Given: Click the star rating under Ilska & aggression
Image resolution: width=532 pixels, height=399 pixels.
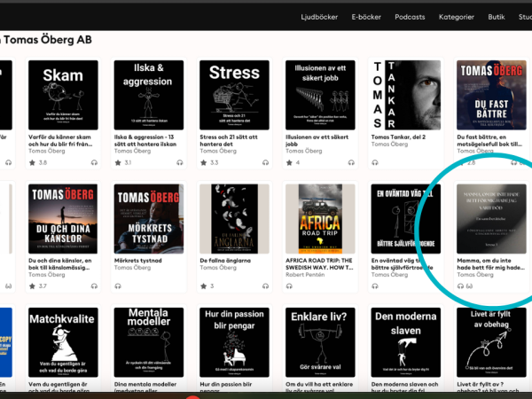Looking at the screenshot, I should (x=118, y=163).
